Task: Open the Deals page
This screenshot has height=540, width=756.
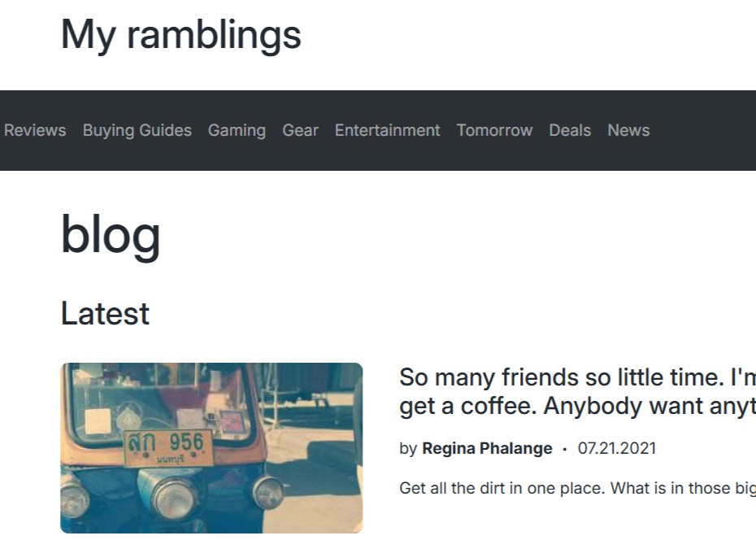Action: pyautogui.click(x=570, y=130)
